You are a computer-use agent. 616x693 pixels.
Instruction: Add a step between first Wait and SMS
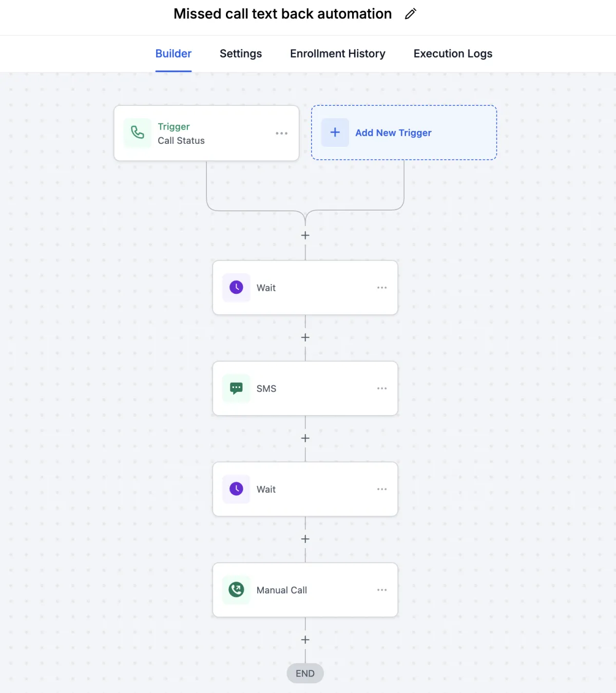(x=305, y=338)
